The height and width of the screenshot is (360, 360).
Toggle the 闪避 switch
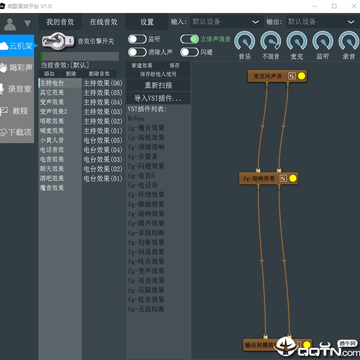[x=189, y=52]
